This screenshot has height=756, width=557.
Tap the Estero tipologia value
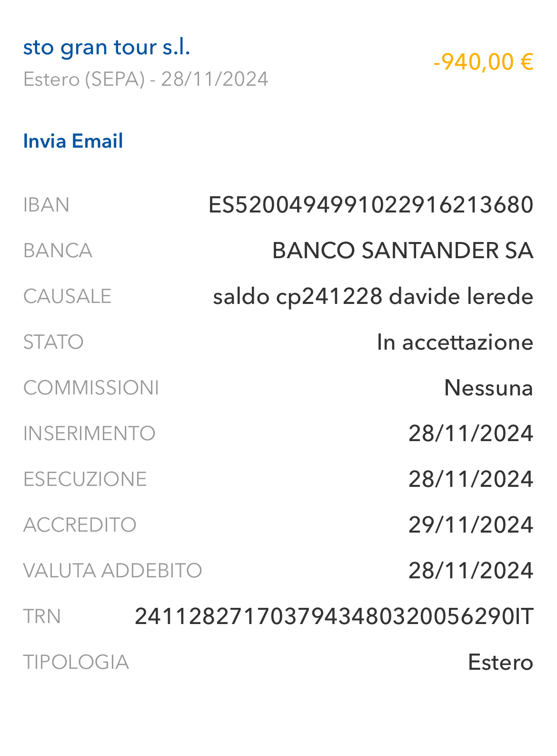pos(500,662)
